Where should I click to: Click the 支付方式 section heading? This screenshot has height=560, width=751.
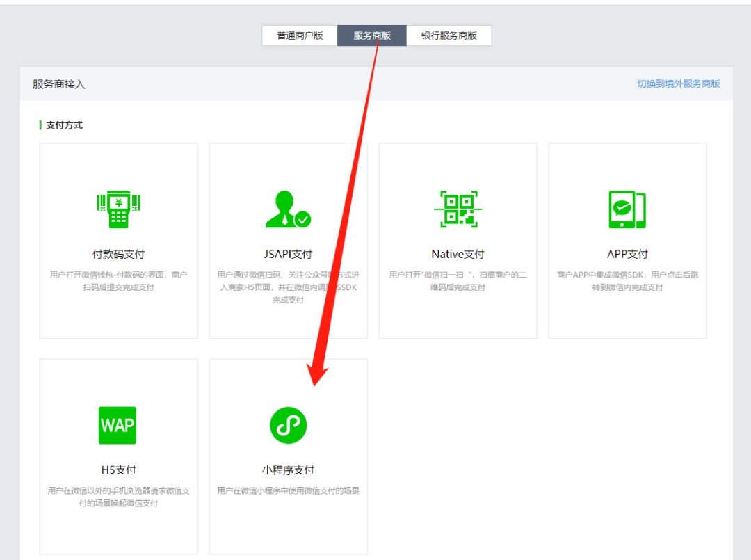pos(64,125)
